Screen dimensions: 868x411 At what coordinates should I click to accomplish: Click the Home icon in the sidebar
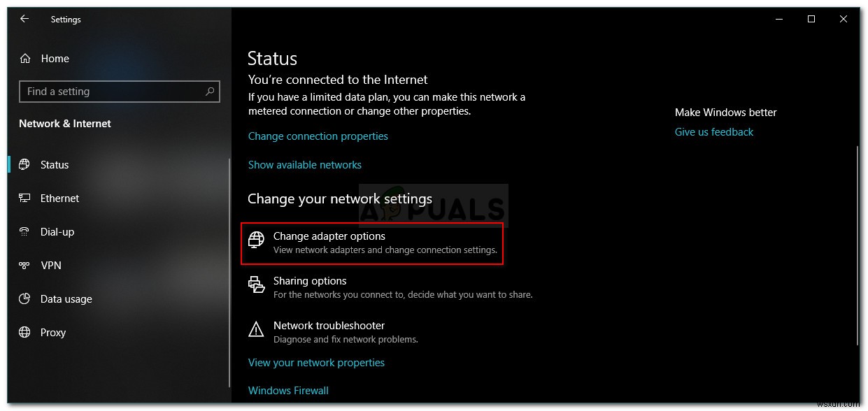point(24,58)
